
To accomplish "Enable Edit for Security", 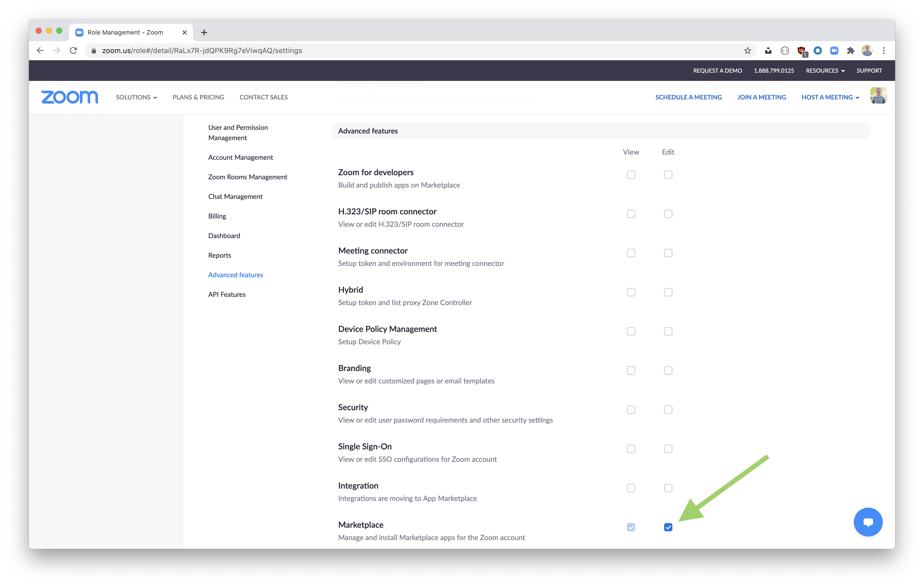I will (668, 409).
